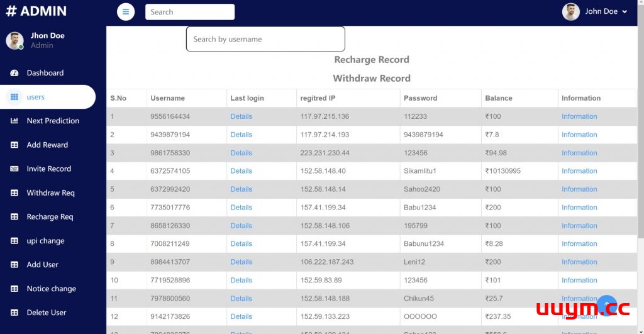The width and height of the screenshot is (644, 334).
Task: Open Information for user 6372574105
Action: pyautogui.click(x=579, y=171)
